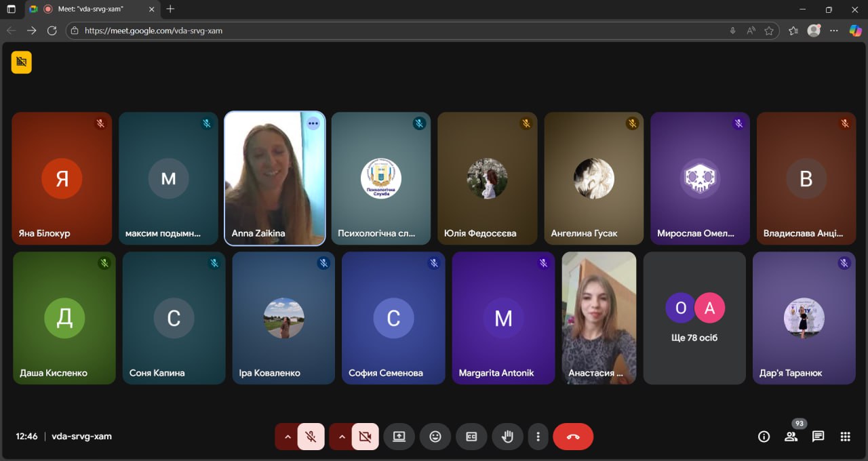
Task: Raise hand using the hand icon
Action: point(507,437)
